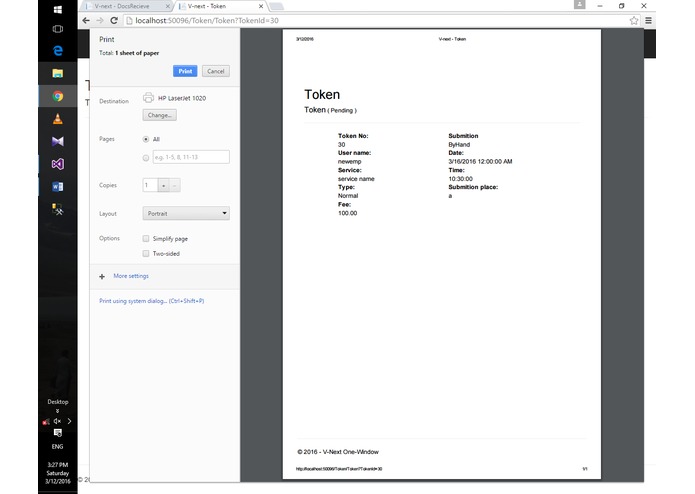Cancel the print dialog
Image resolution: width=695 pixels, height=494 pixels.
point(215,71)
